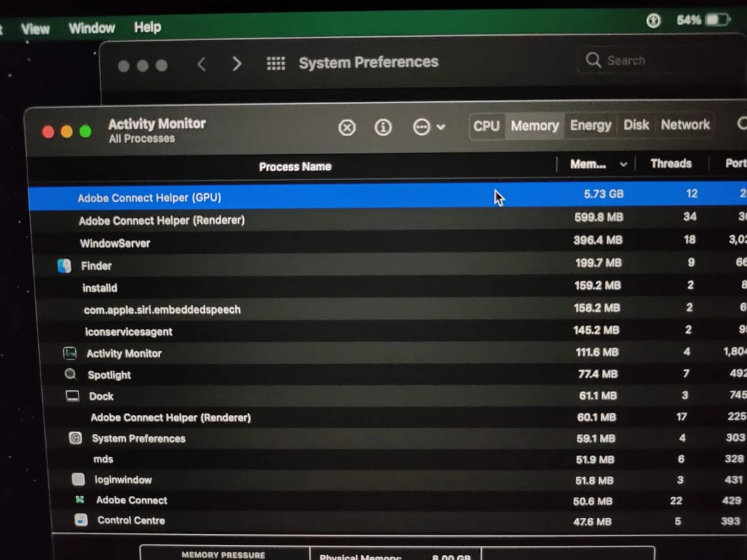Click the Adobe Connect app icon in list
This screenshot has height=560, width=747.
pyautogui.click(x=80, y=500)
